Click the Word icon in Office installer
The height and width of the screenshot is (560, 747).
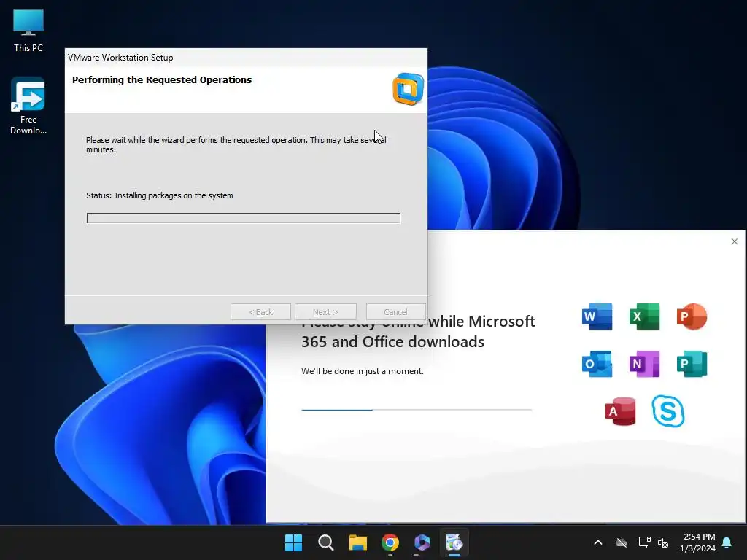[x=597, y=316]
